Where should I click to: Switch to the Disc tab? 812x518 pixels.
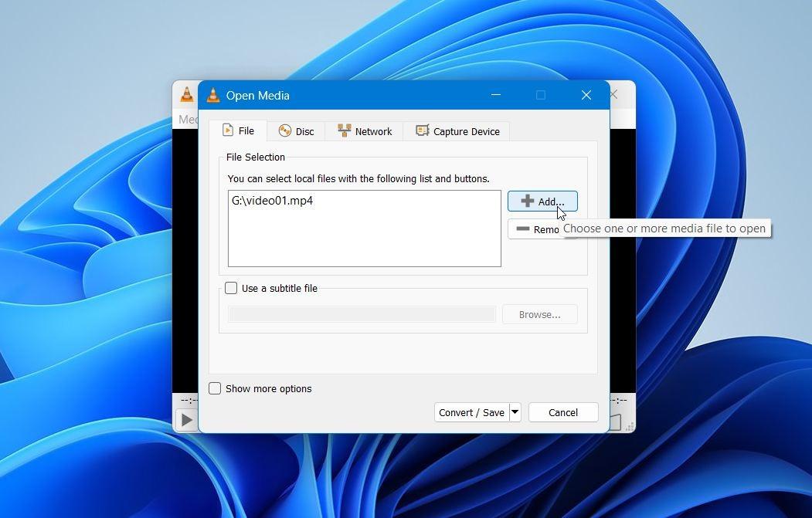point(297,131)
